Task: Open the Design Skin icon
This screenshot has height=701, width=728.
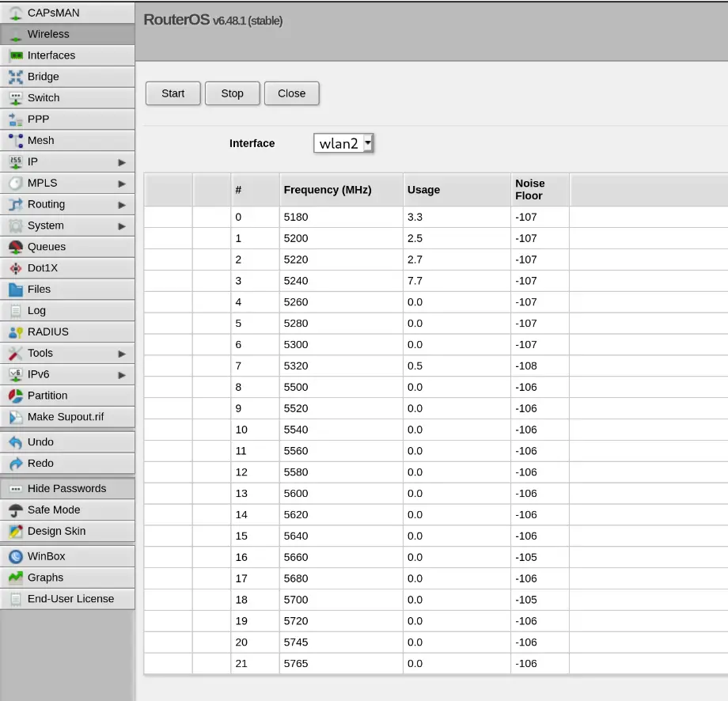Action: pos(16,532)
